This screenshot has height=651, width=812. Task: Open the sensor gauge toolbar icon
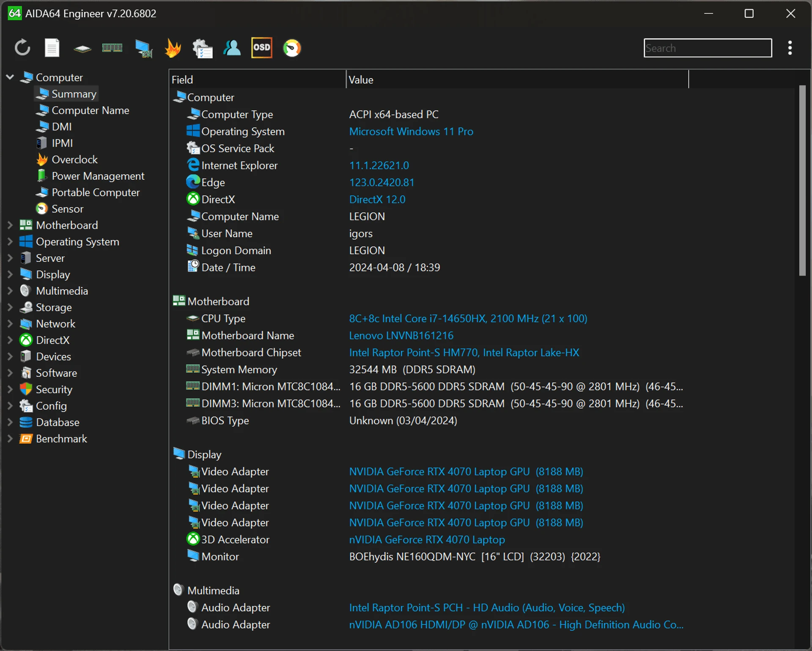point(292,48)
